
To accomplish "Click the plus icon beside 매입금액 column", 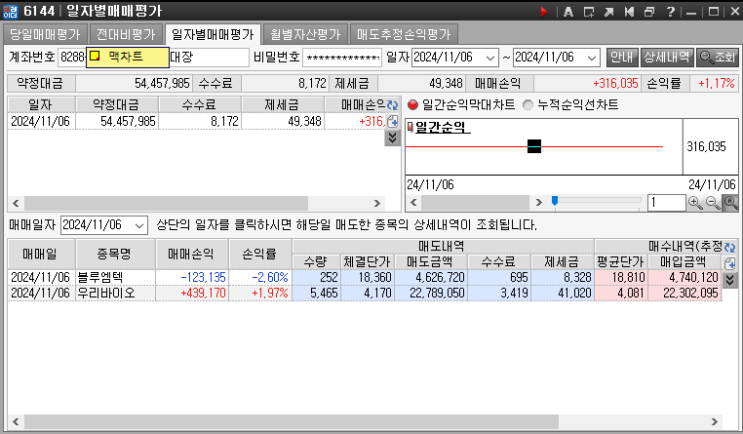I will click(730, 263).
